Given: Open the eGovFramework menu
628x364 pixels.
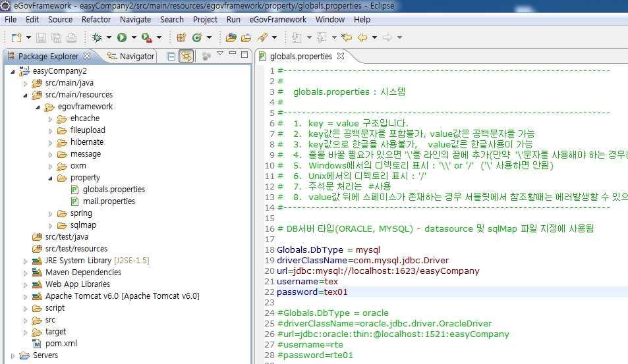Looking at the screenshot, I should (277, 20).
